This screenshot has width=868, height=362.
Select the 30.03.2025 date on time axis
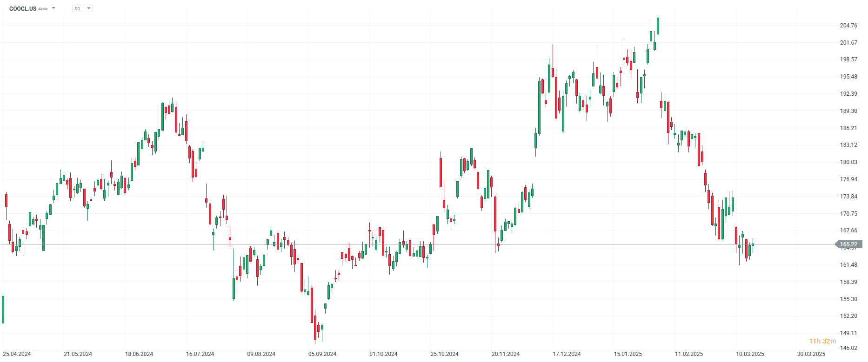[811, 354]
